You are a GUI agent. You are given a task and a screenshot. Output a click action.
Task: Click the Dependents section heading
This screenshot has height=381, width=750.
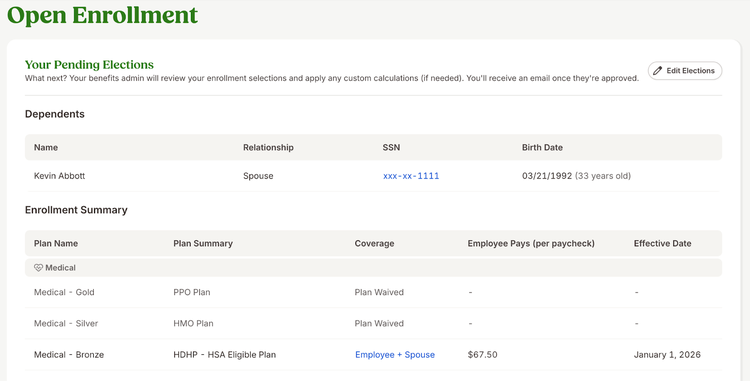(55, 114)
